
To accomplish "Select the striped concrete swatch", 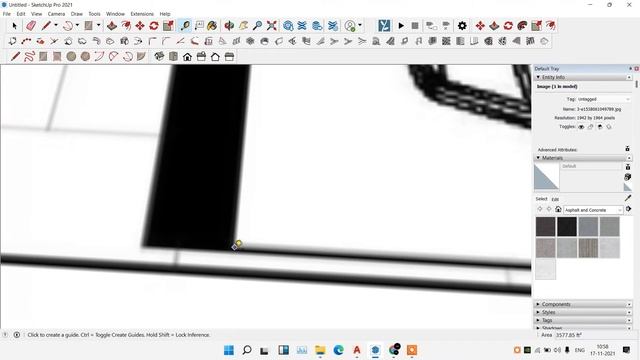I will click(588, 248).
